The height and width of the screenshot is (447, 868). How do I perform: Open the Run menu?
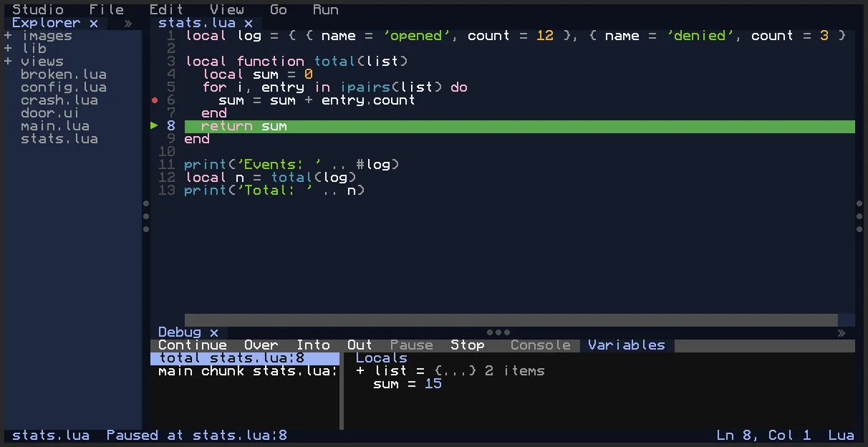pos(326,10)
